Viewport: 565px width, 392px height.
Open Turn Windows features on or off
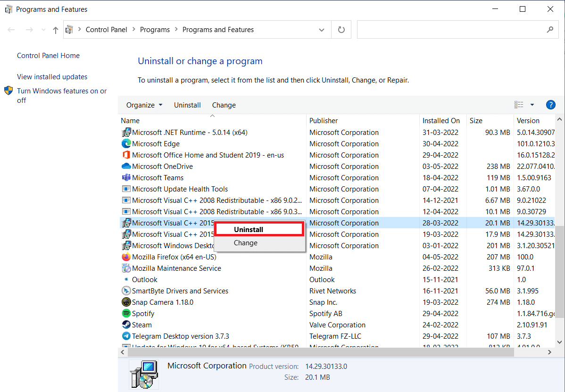[62, 95]
